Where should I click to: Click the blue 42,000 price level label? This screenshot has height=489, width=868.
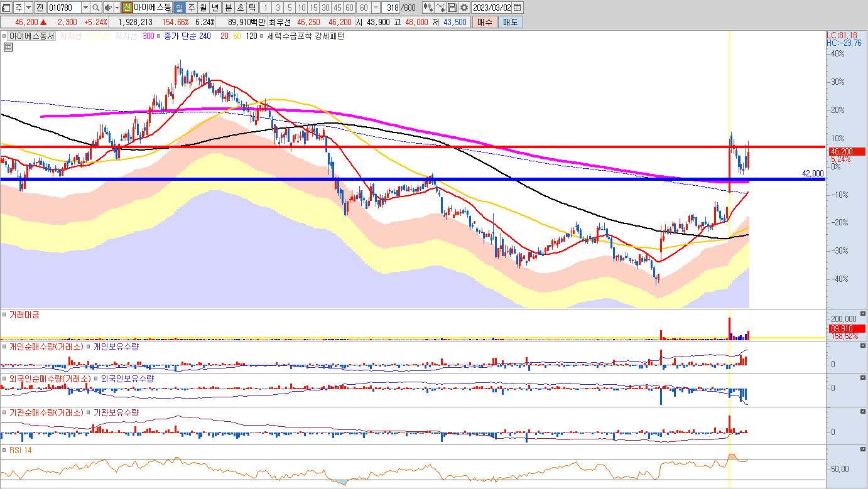point(813,173)
